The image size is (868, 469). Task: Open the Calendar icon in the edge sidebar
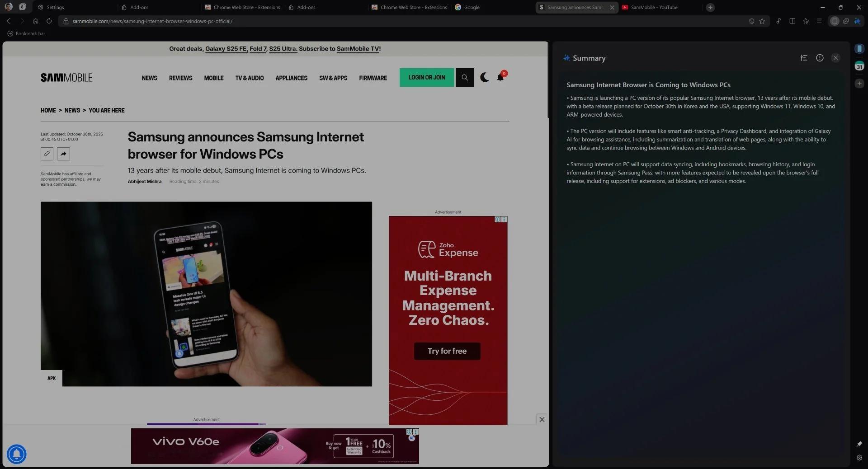click(859, 66)
